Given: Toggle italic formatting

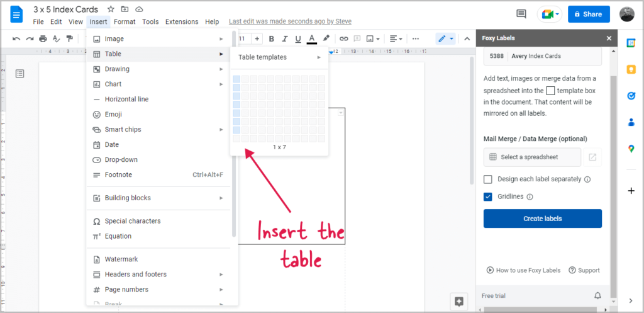Looking at the screenshot, I should tap(285, 38).
